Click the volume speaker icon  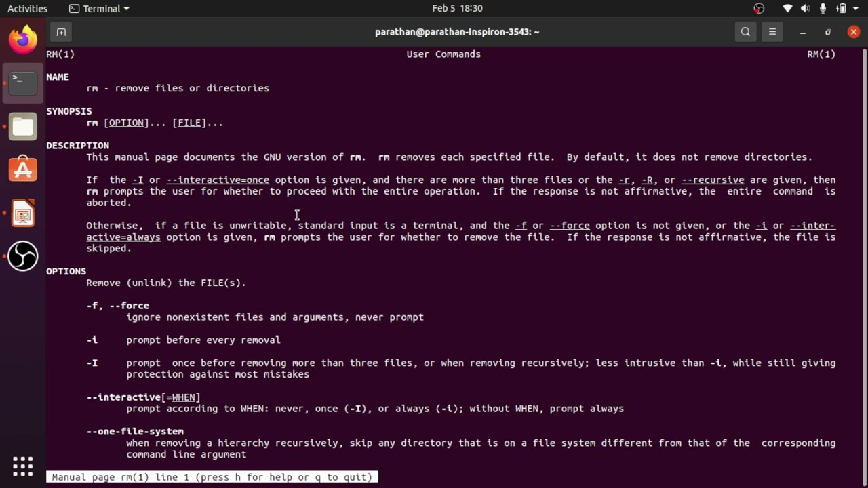coord(806,9)
